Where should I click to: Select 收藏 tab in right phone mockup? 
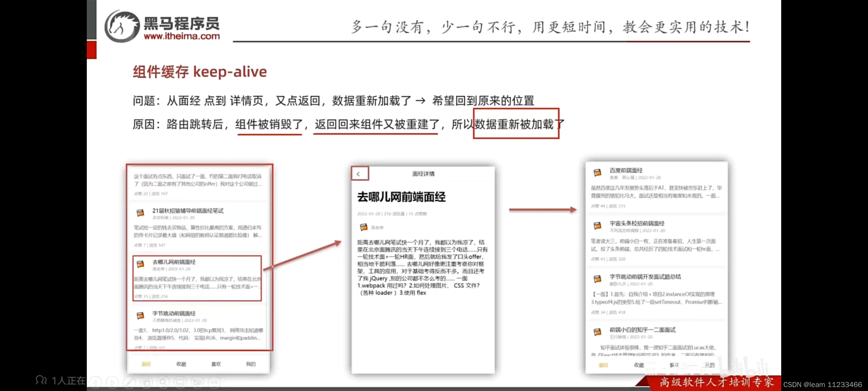(x=639, y=365)
